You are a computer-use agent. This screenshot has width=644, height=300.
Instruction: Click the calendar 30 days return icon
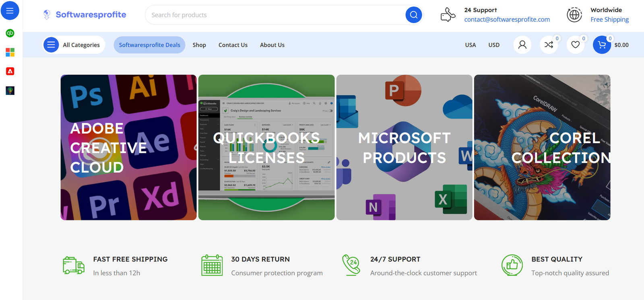(212, 265)
